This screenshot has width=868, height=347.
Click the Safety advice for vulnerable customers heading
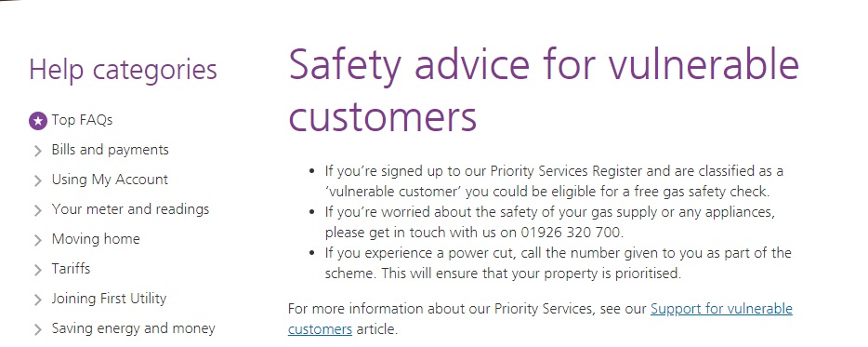pos(544,90)
